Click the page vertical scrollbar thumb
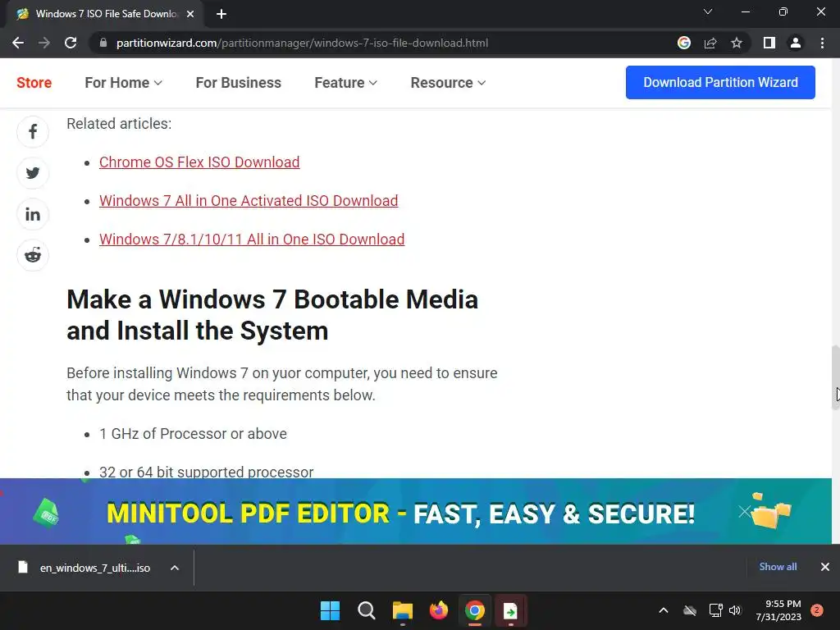 pos(835,377)
